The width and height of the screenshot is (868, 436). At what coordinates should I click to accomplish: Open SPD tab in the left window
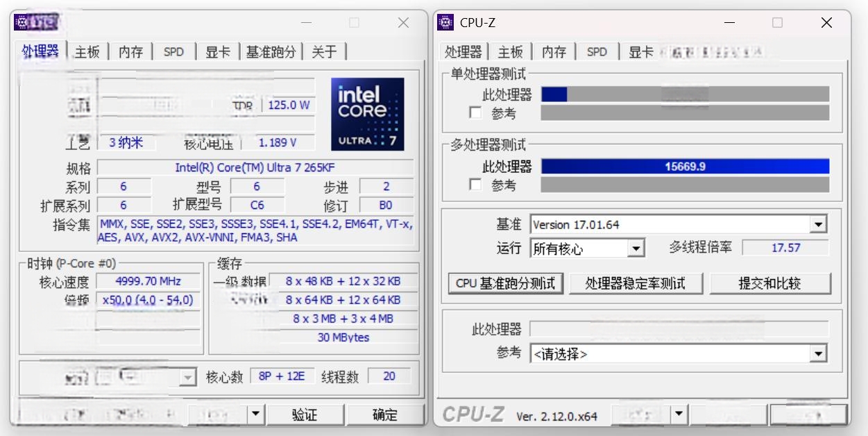[173, 52]
